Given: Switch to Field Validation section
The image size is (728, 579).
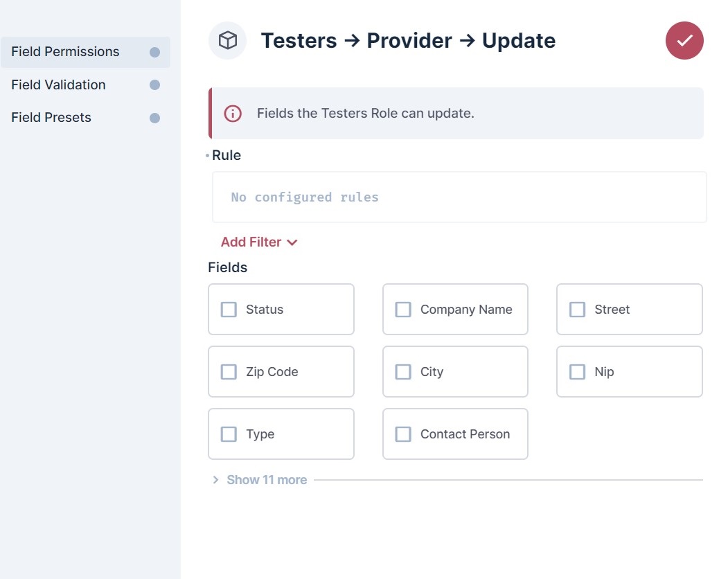Looking at the screenshot, I should [58, 84].
